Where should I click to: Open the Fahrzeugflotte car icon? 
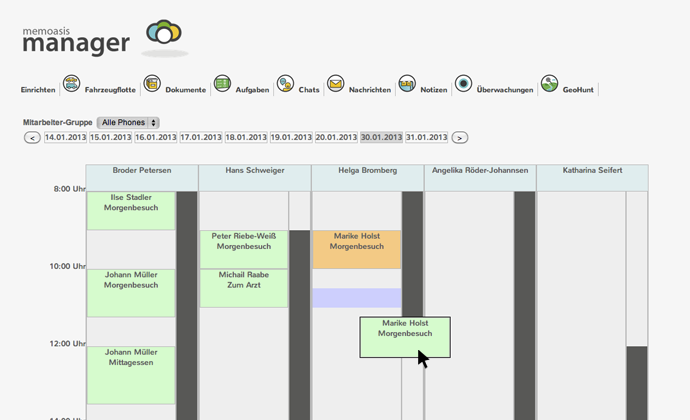tap(71, 83)
